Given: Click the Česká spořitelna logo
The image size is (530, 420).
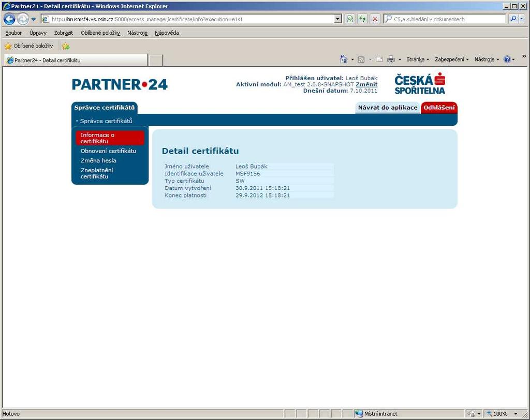Looking at the screenshot, I should click(420, 83).
